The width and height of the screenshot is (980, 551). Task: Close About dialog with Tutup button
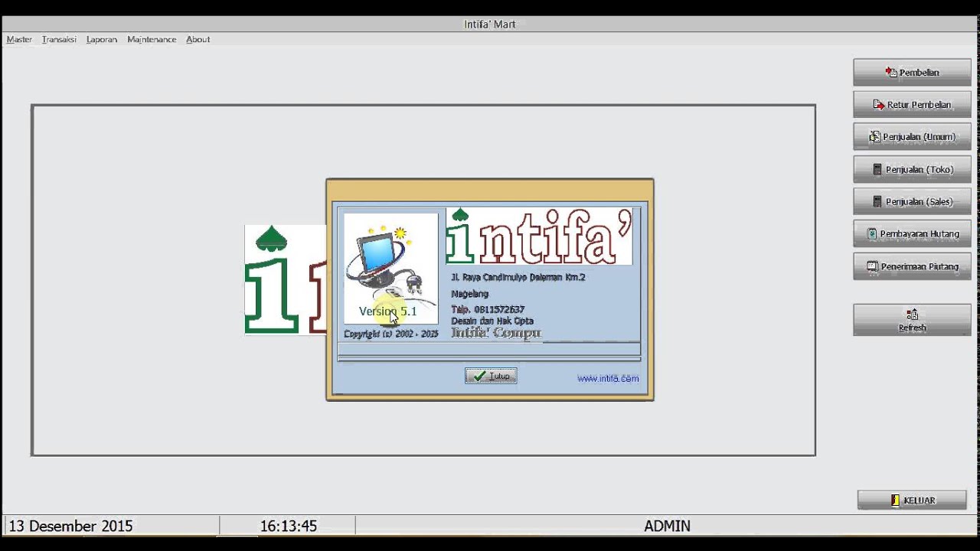tap(491, 376)
